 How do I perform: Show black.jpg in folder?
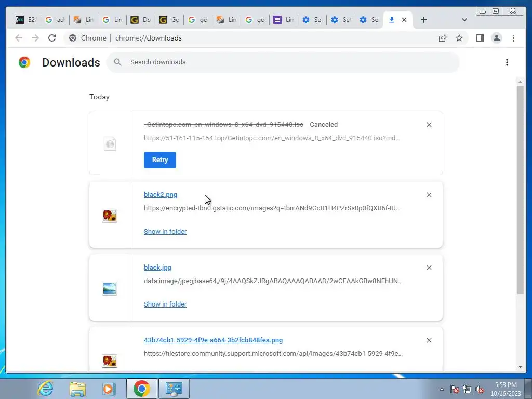point(165,304)
